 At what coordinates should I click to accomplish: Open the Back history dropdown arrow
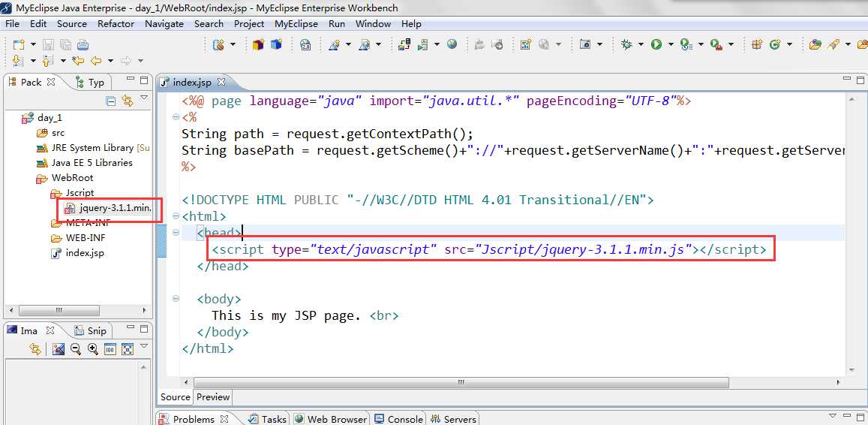[110, 60]
